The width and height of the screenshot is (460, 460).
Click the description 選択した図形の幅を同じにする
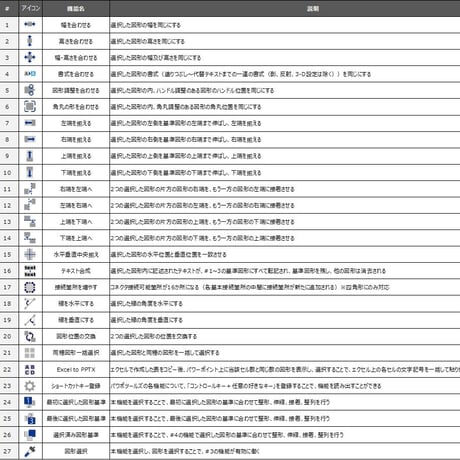click(146, 25)
